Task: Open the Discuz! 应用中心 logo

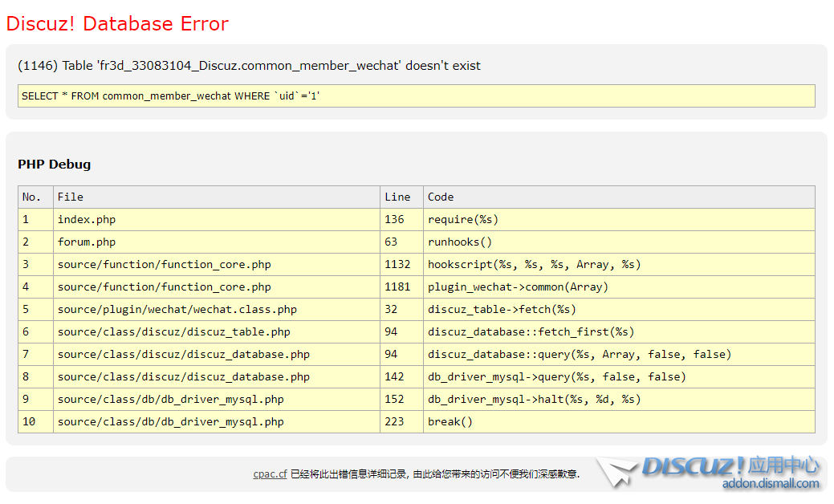Action: [x=730, y=466]
